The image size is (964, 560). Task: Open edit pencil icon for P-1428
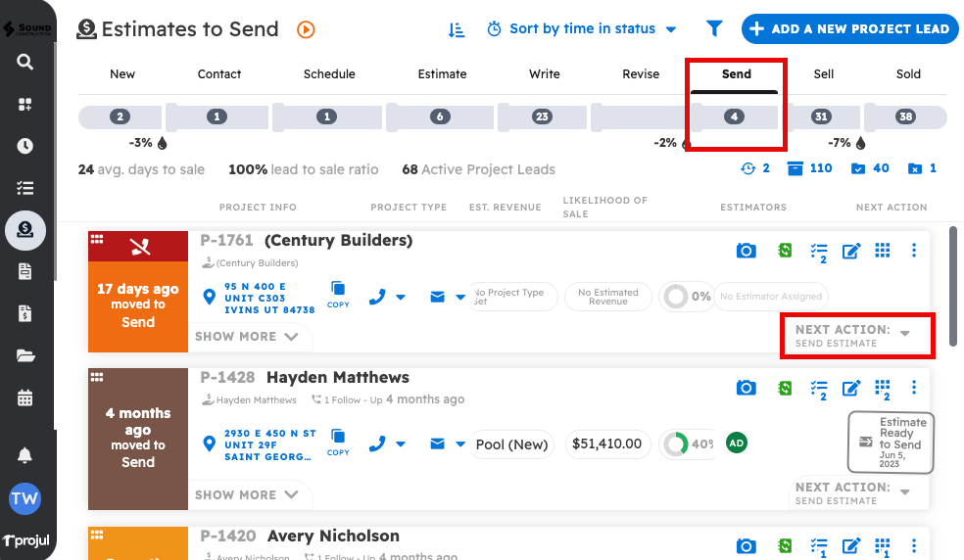pyautogui.click(x=851, y=388)
